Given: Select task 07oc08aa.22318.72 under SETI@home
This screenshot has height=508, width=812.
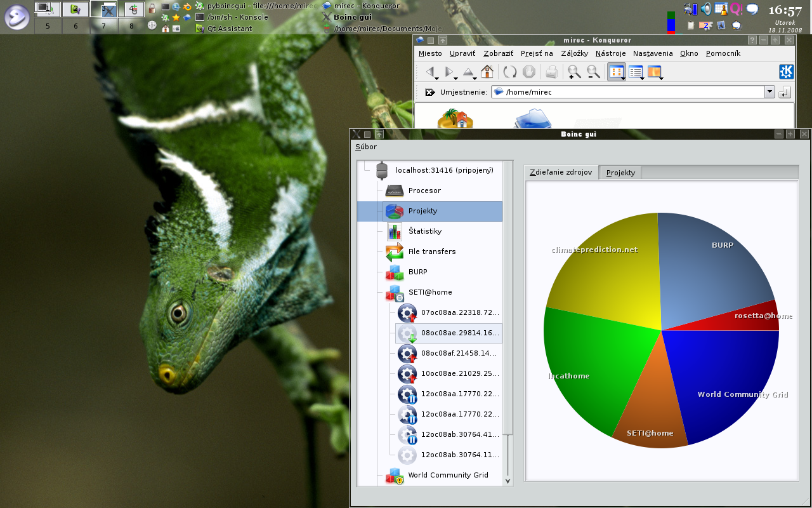Looking at the screenshot, I should pyautogui.click(x=459, y=312).
